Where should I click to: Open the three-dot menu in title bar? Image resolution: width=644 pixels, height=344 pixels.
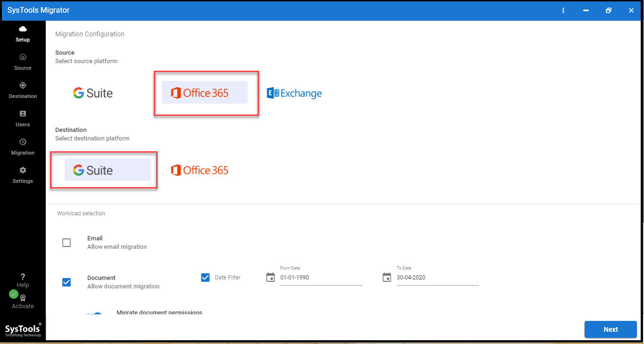[x=563, y=10]
